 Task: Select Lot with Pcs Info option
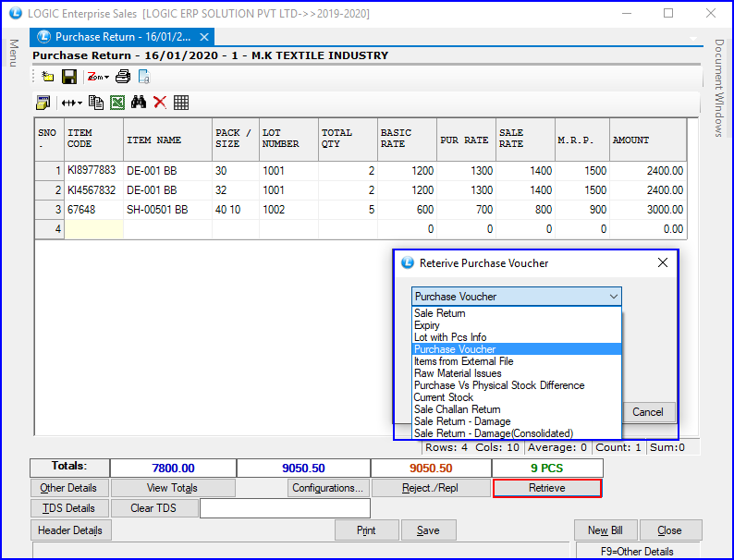pos(517,337)
